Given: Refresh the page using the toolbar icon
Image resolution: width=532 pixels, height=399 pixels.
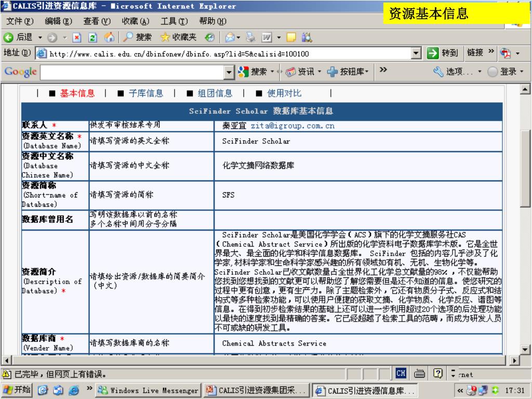Looking at the screenshot, I should tap(92, 37).
